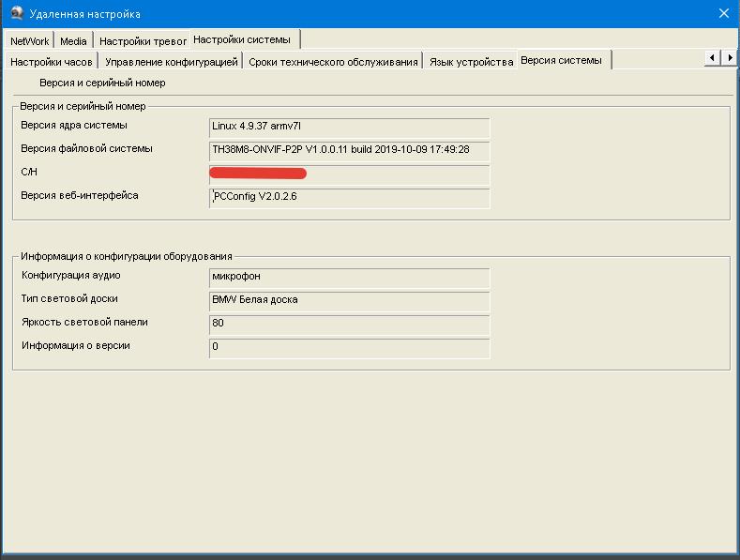Go to the Управление конфигурацией sub-tab
The image size is (740, 560).
click(x=172, y=62)
